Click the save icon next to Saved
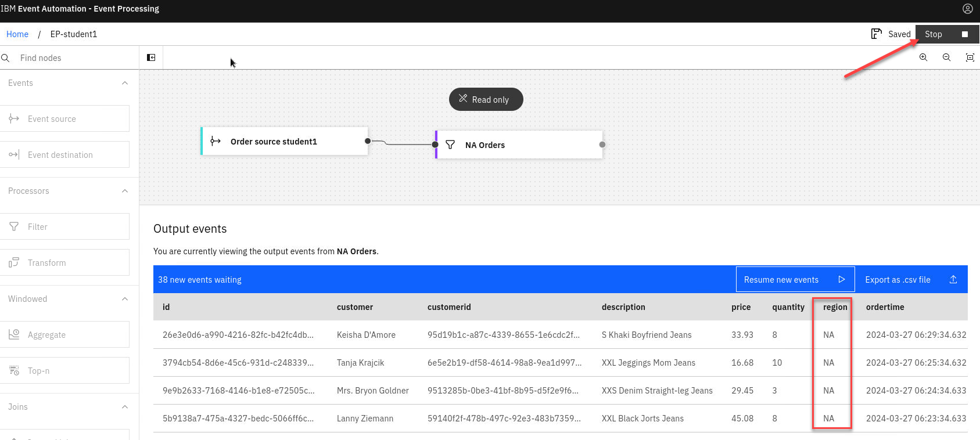 click(x=876, y=34)
